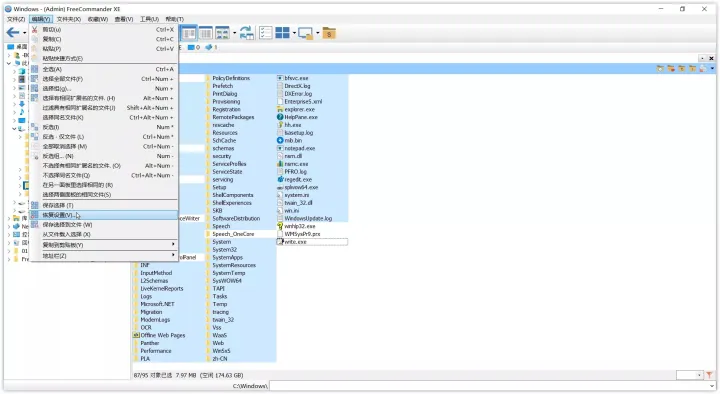This screenshot has height=394, width=720.
Task: Click the monitor with folder toolbar icon
Action: pos(305,33)
